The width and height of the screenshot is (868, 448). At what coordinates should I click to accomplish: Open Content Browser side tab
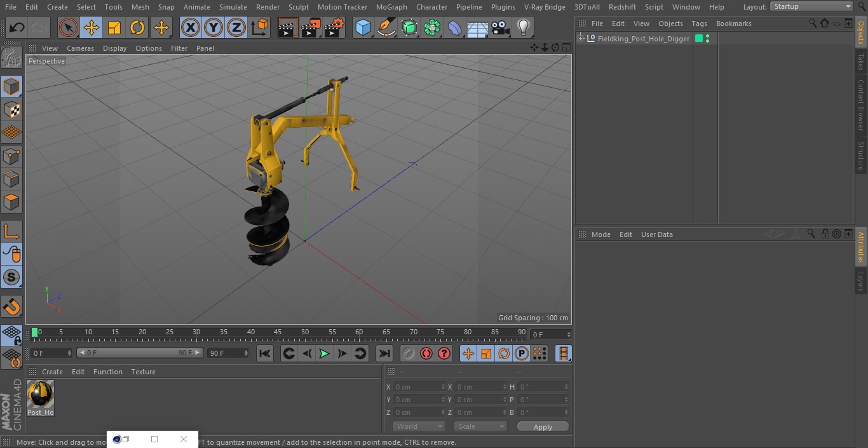(x=861, y=105)
